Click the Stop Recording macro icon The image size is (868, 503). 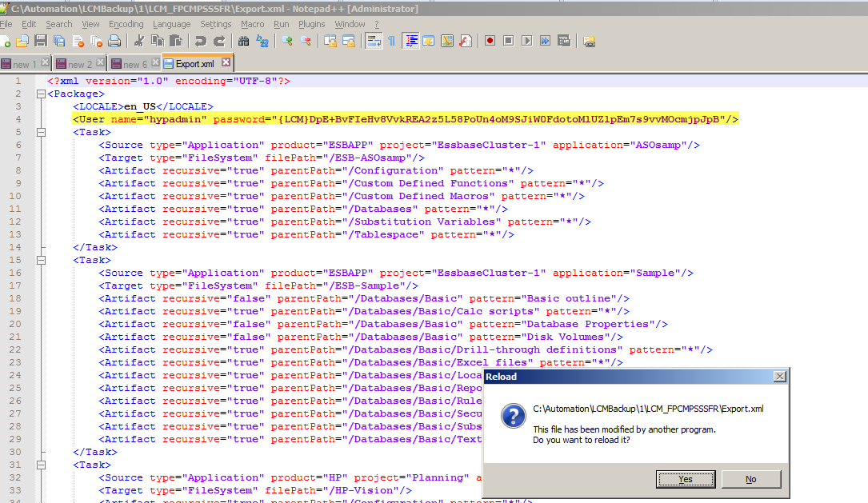(x=508, y=41)
